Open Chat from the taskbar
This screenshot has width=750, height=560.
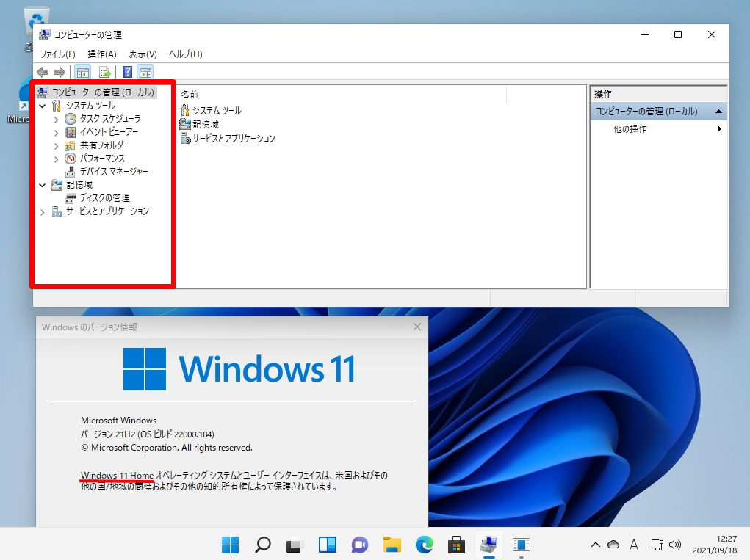360,545
